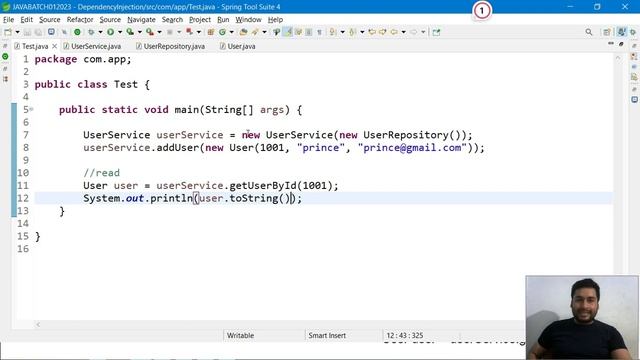The height and width of the screenshot is (360, 640).
Task: Click the Previous Annotation icon
Action: click(x=352, y=32)
